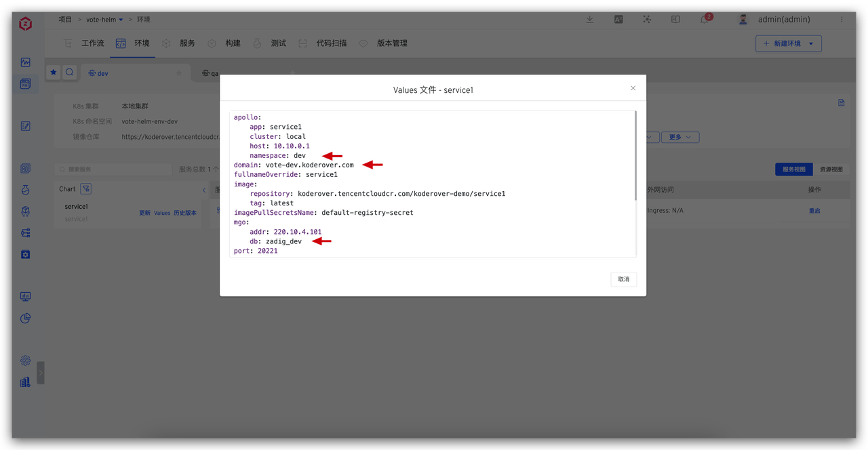
Task: Open system settings gear in sidebar
Action: [x=25, y=360]
